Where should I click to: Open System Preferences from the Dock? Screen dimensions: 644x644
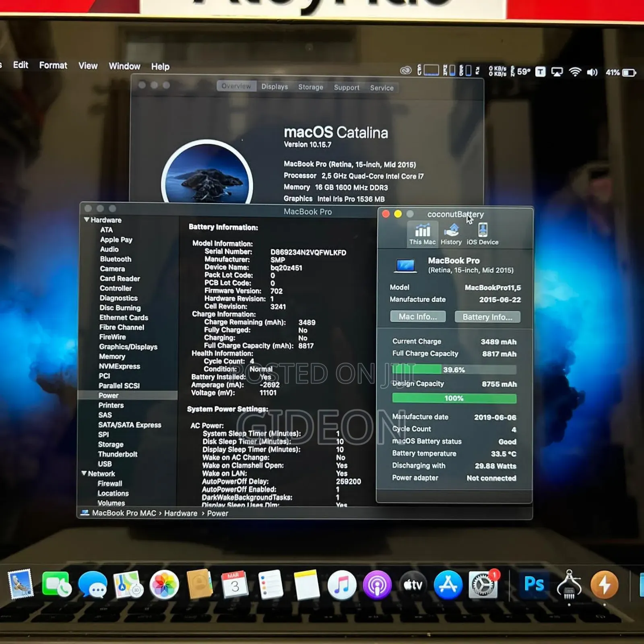coord(483,584)
